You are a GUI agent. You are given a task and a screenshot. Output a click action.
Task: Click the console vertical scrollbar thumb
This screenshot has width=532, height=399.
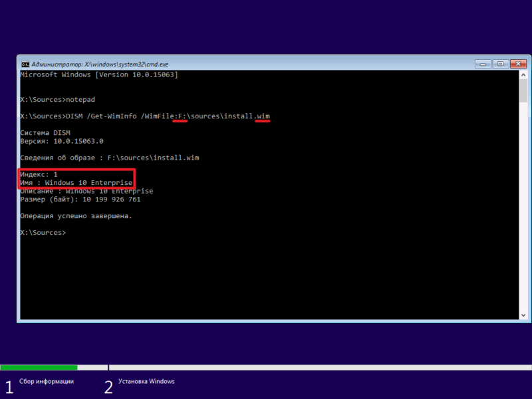coord(523,90)
